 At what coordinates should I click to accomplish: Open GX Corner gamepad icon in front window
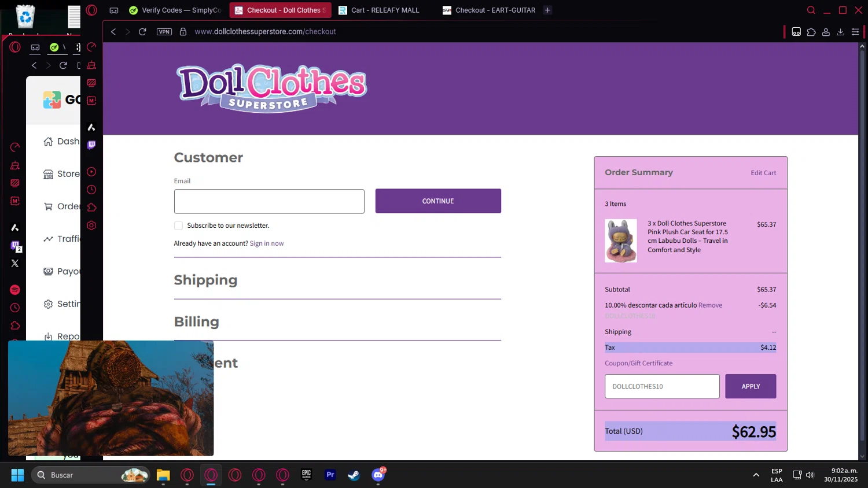114,10
